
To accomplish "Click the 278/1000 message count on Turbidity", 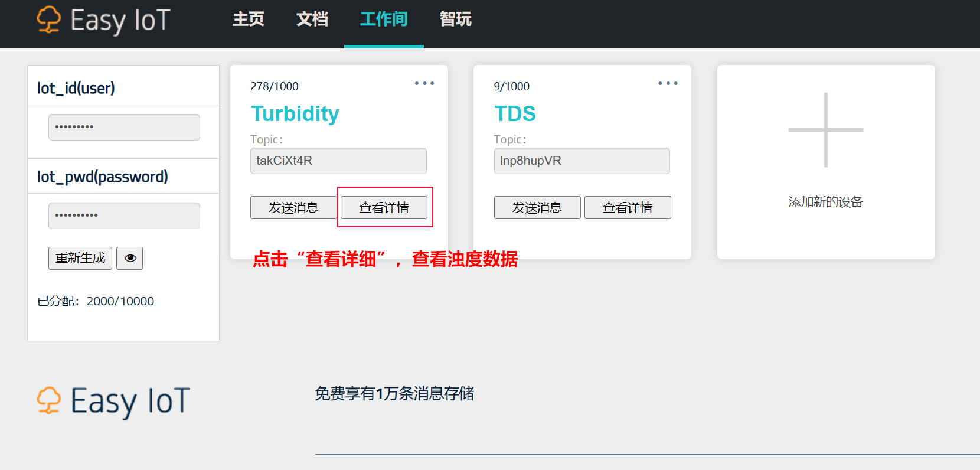I will (275, 86).
